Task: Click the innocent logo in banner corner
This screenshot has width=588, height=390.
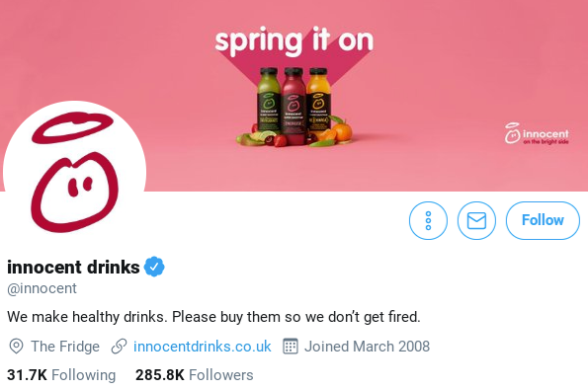Action: point(537,133)
